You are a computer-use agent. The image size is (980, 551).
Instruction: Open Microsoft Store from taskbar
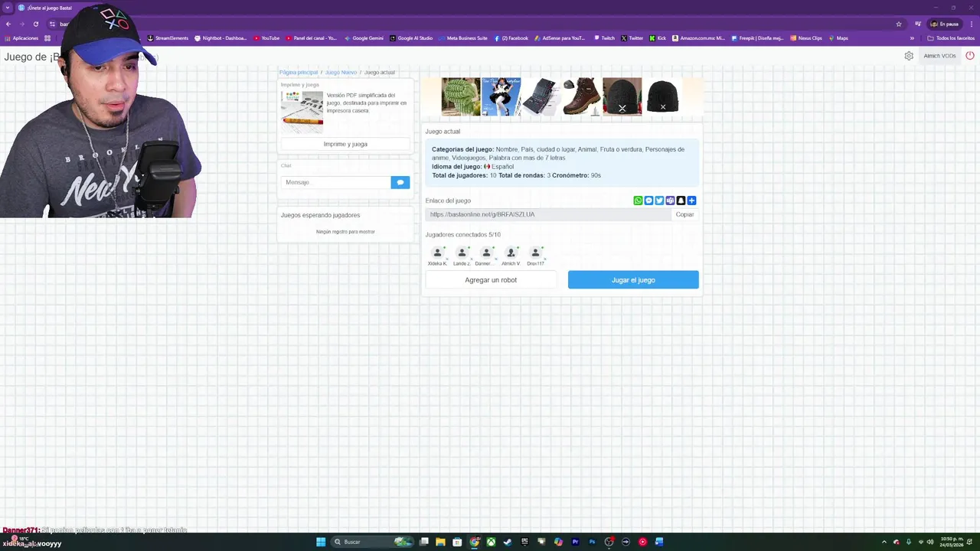pos(457,542)
